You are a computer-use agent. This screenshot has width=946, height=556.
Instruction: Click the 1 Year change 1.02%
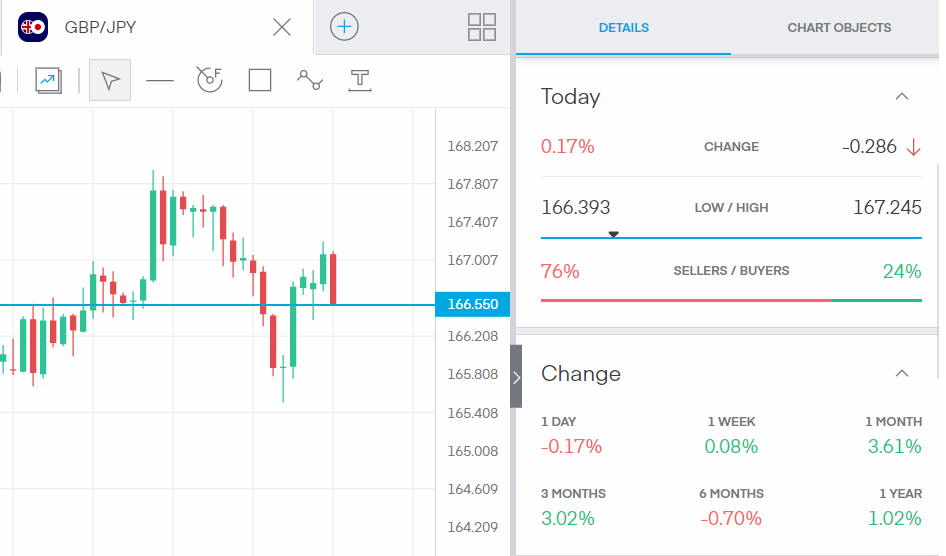(x=895, y=518)
